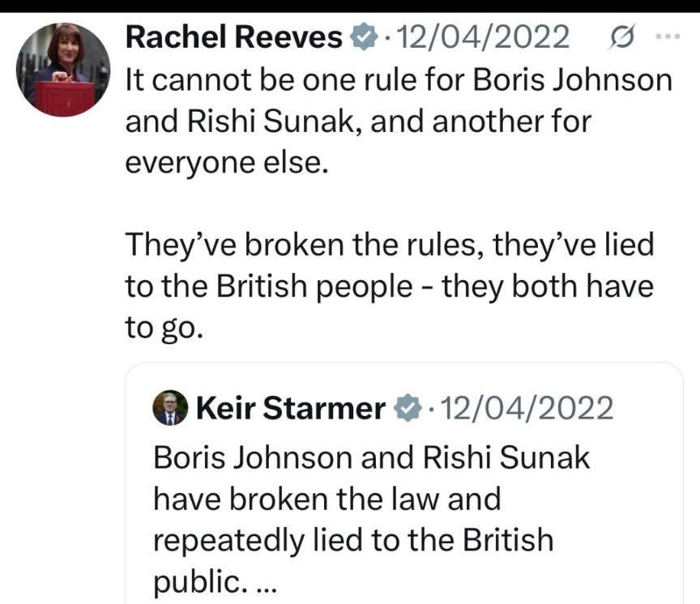Click Keir Starmer's small avatar icon
700x604 pixels.
[x=170, y=408]
